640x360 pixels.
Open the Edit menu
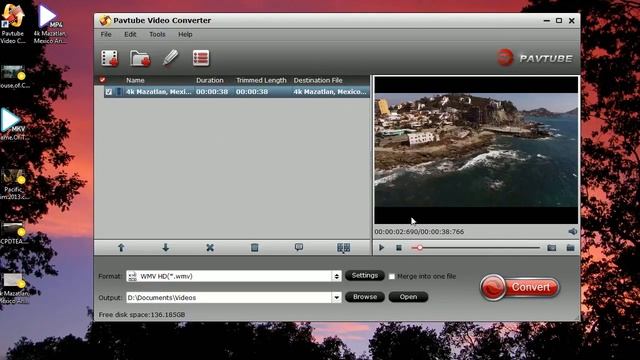click(130, 34)
